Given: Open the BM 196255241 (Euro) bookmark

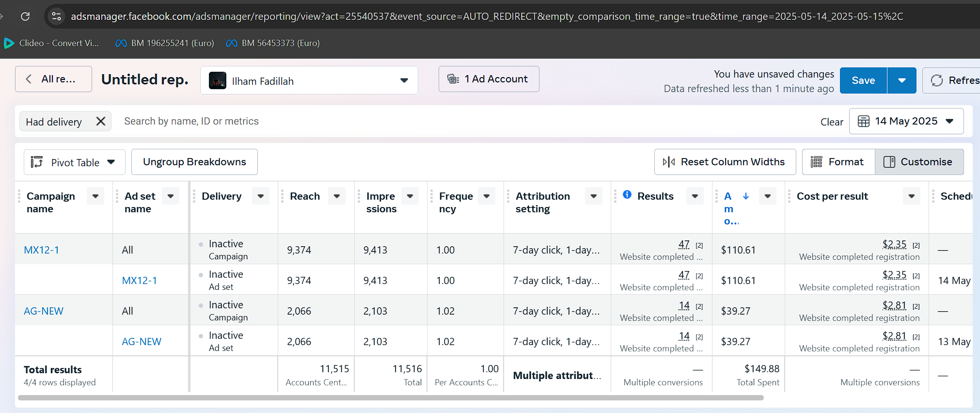Looking at the screenshot, I should coord(165,43).
